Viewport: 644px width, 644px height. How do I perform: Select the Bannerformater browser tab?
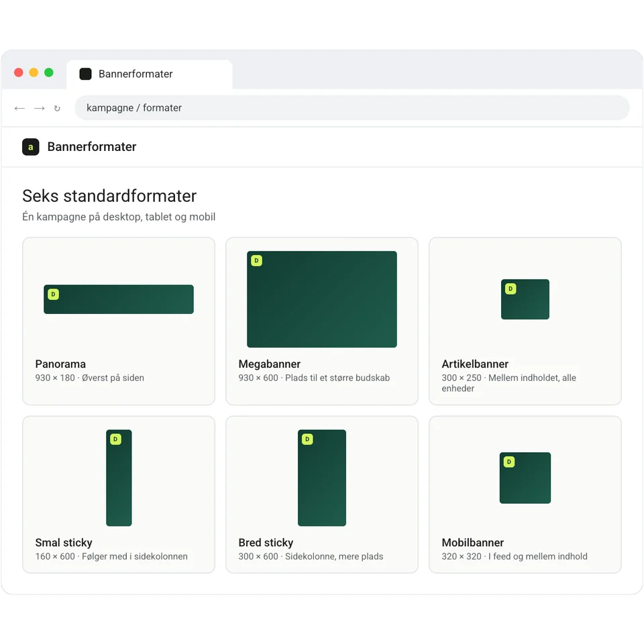pos(150,74)
